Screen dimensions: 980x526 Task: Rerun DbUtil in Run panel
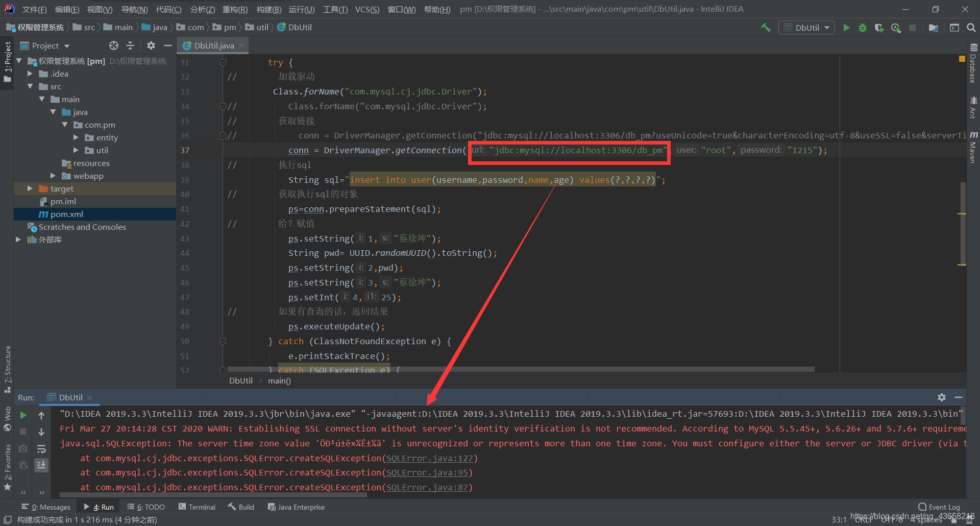(x=23, y=415)
